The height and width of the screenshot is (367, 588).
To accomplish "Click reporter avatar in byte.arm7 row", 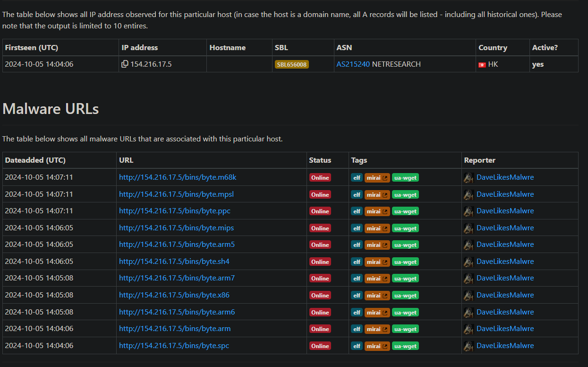I will coord(468,279).
